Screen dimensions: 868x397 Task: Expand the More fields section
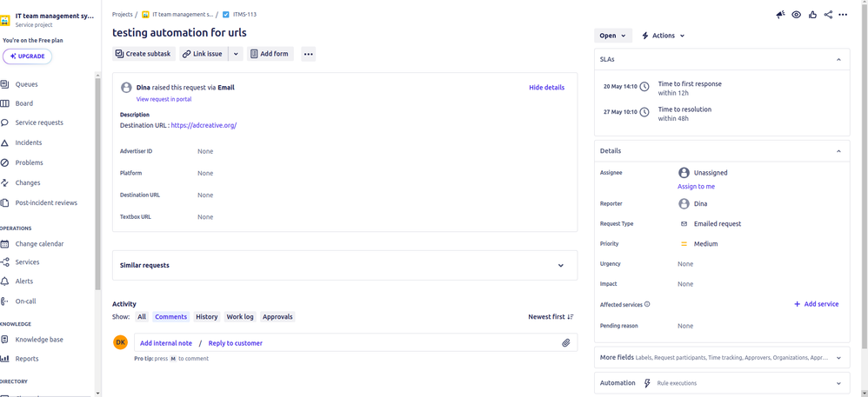pyautogui.click(x=838, y=358)
